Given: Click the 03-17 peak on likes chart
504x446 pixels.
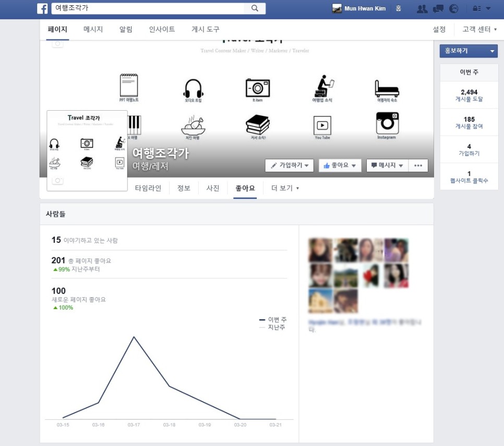Looking at the screenshot, I should click(134, 337).
